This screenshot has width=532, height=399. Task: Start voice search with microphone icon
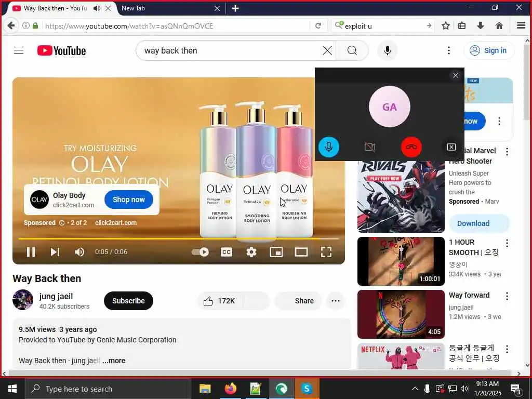pos(387,50)
